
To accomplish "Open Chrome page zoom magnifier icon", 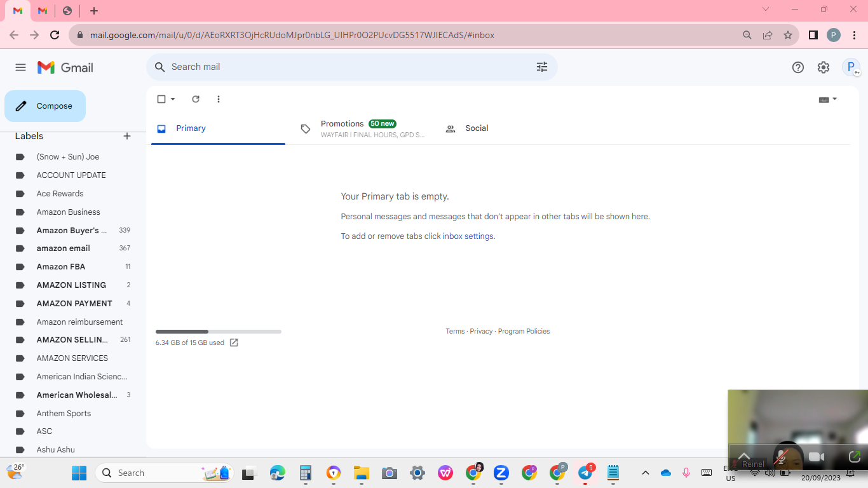I will click(x=747, y=35).
